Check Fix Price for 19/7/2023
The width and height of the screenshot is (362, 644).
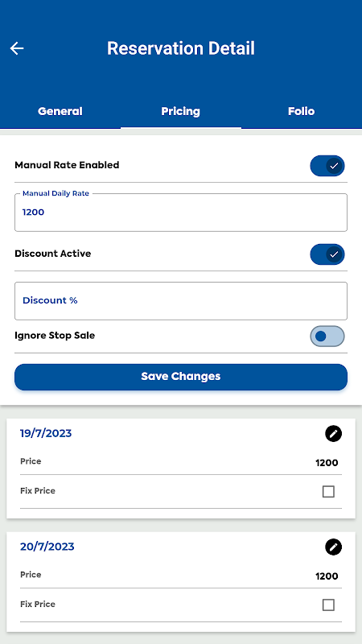[328, 491]
